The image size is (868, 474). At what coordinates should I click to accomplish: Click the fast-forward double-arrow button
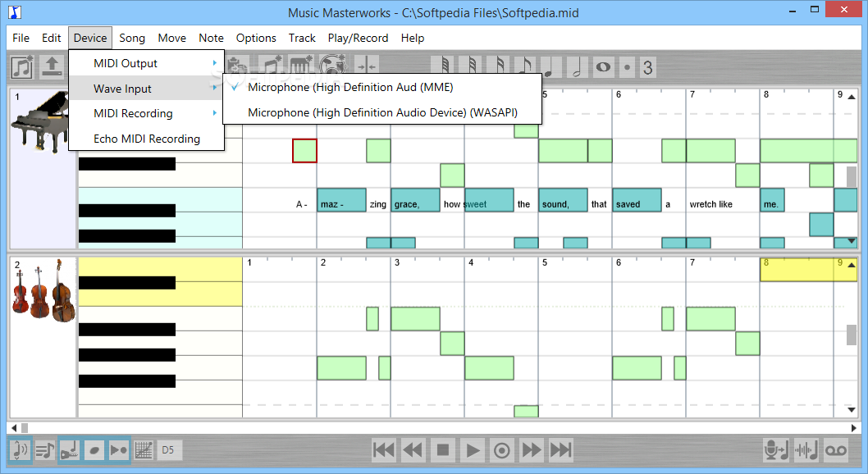pos(532,449)
